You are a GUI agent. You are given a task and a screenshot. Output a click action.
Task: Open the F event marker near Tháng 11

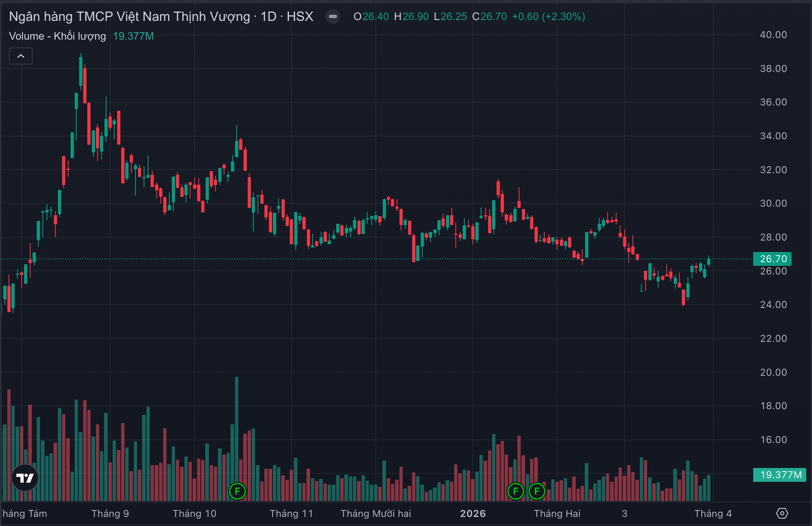(x=237, y=491)
